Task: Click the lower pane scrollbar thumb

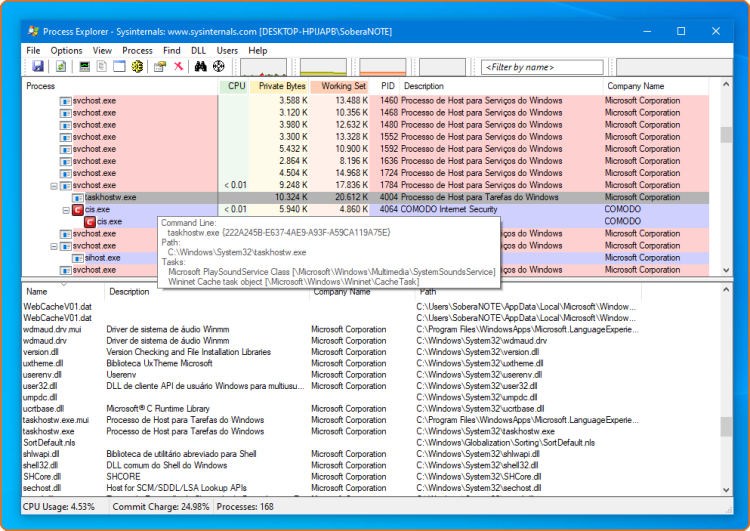Action: (726, 427)
